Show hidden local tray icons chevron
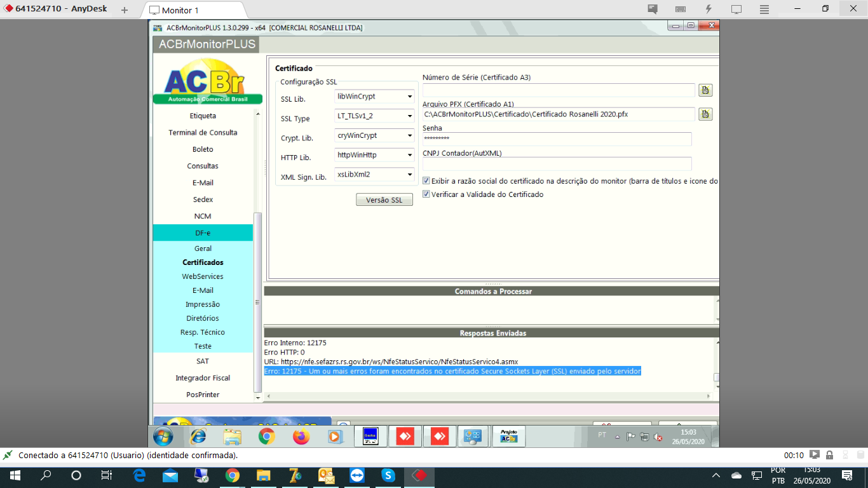 [716, 475]
